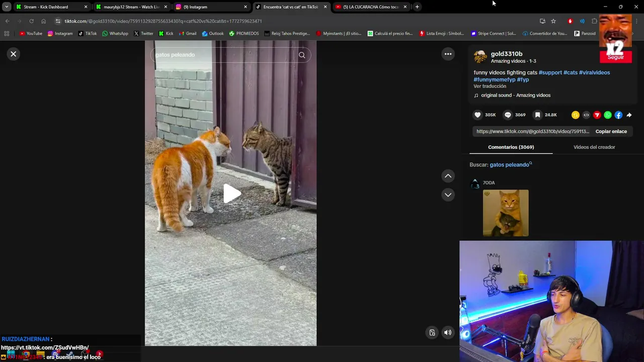Save the video with bookmark icon
Viewport: 644px width, 362px height.
537,115
